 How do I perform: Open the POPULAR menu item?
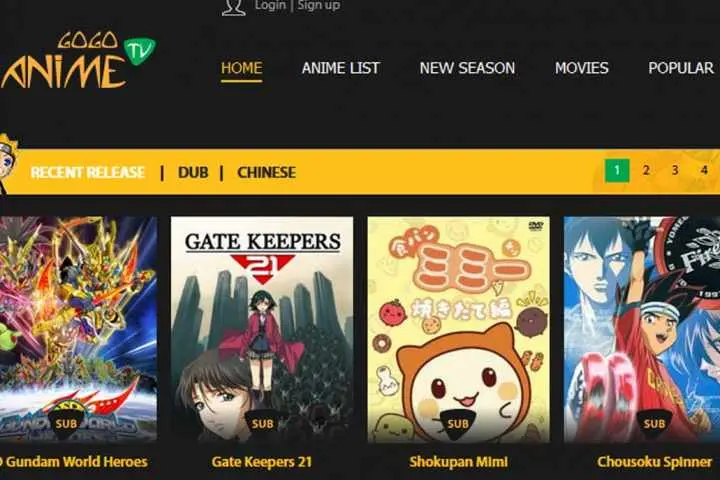pos(681,68)
